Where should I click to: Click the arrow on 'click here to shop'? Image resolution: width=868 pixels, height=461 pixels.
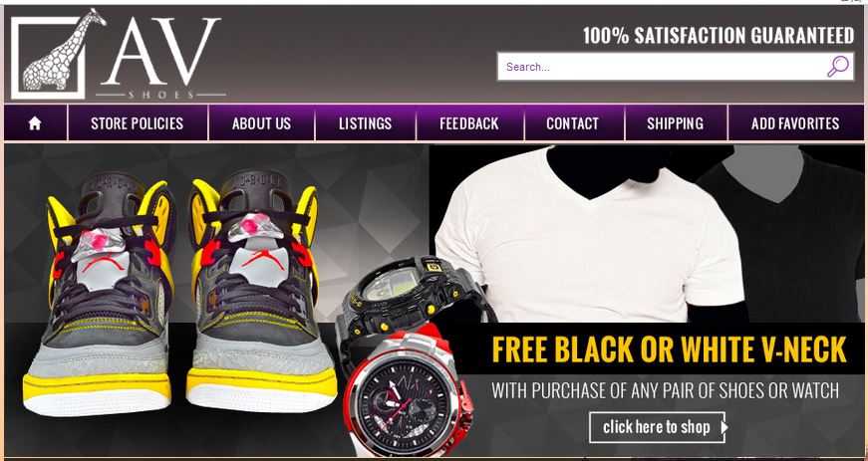(724, 427)
